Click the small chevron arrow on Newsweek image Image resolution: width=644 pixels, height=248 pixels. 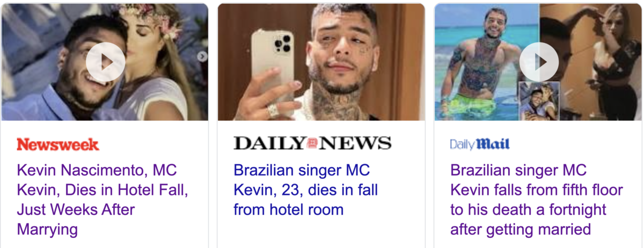pyautogui.click(x=202, y=56)
